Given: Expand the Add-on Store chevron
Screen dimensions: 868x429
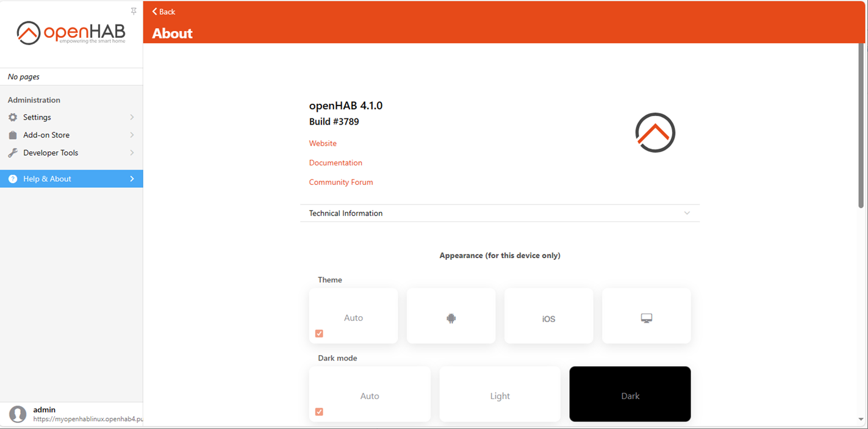Looking at the screenshot, I should (x=132, y=135).
